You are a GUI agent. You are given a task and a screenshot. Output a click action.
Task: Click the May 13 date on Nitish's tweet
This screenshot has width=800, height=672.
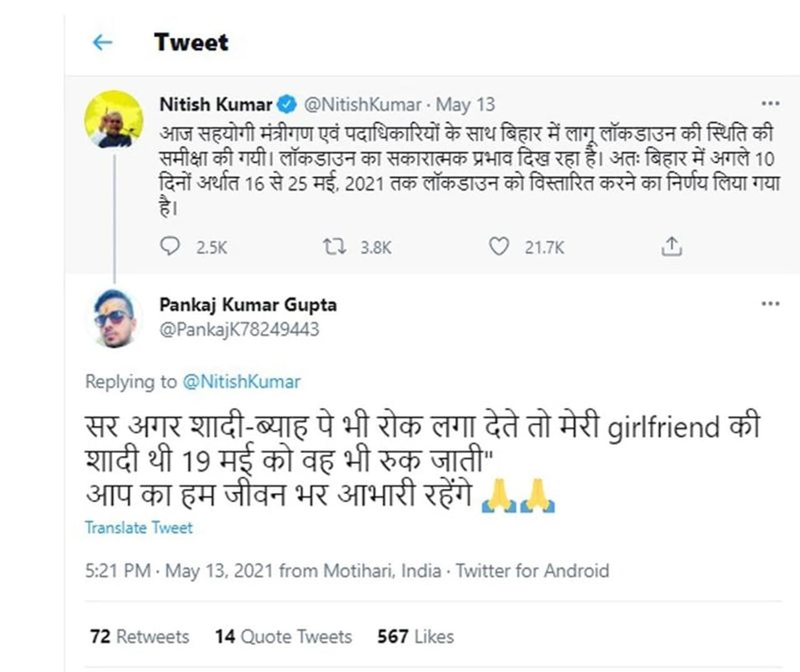(x=465, y=104)
